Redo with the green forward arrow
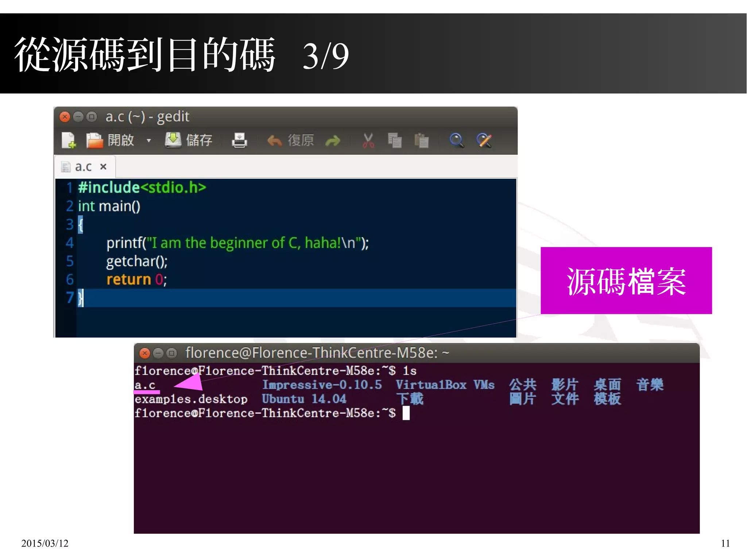747x560 pixels. [x=333, y=140]
